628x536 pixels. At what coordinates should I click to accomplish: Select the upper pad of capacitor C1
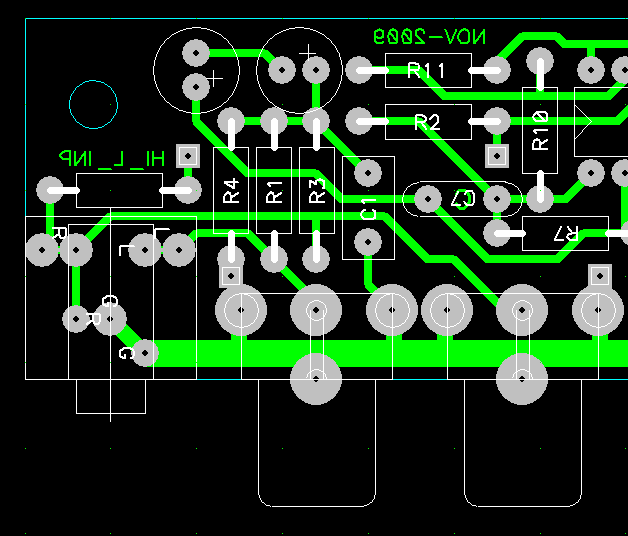(x=368, y=173)
